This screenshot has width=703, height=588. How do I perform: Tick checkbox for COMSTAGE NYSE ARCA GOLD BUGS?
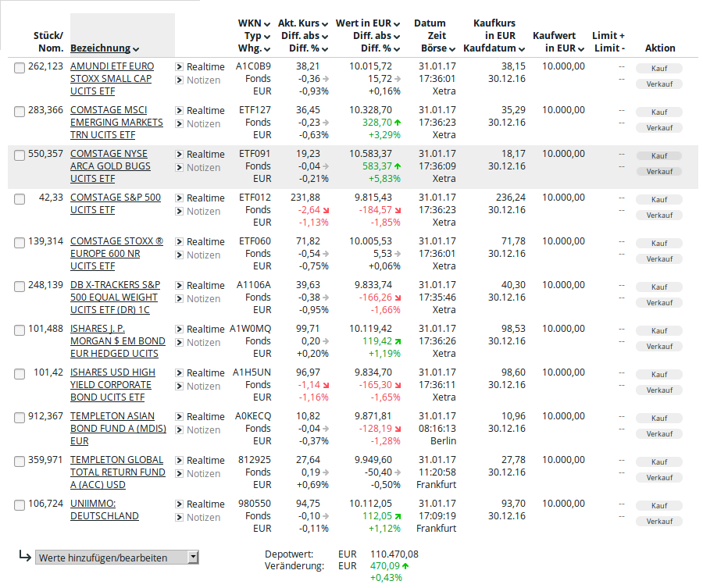pyautogui.click(x=20, y=155)
